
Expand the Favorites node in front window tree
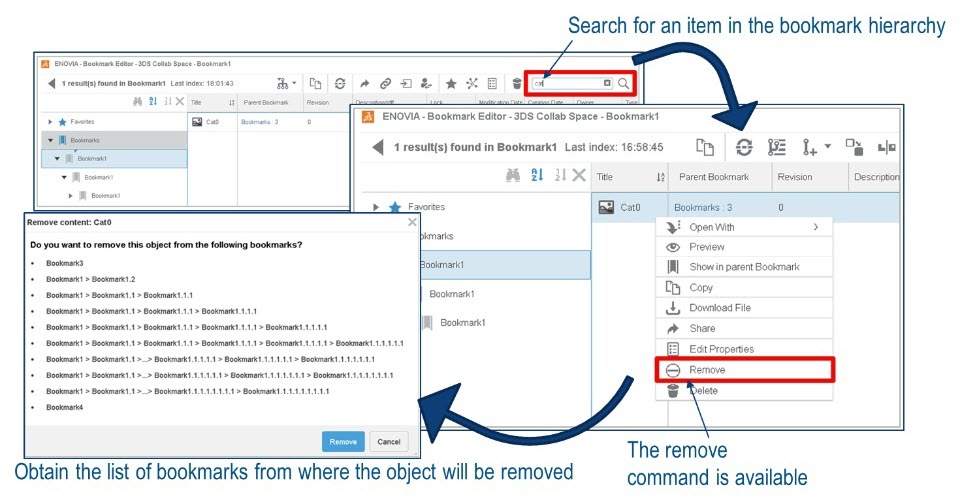[376, 207]
